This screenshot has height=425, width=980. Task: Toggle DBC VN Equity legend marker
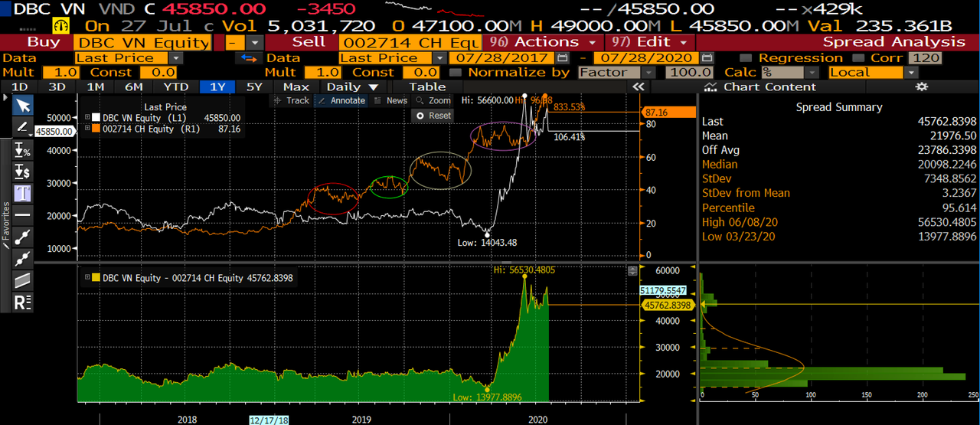point(96,118)
